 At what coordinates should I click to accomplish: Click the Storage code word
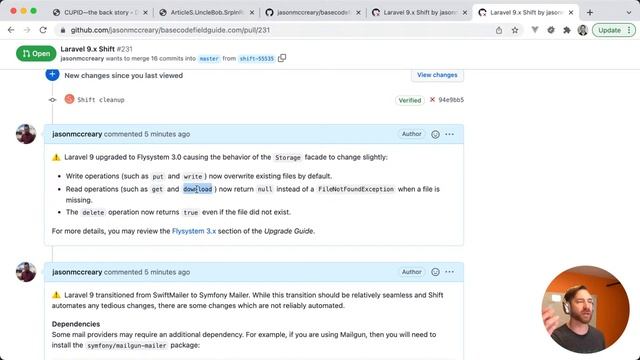(288, 158)
